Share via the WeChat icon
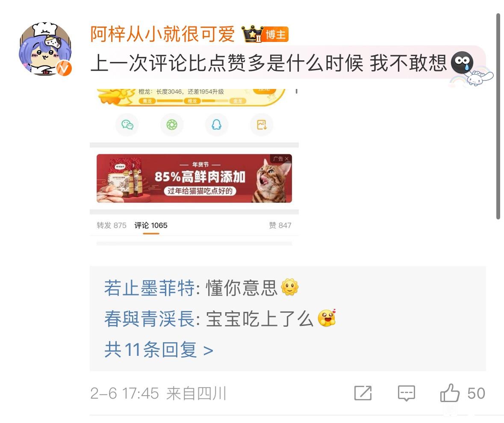504x423 pixels. [127, 124]
